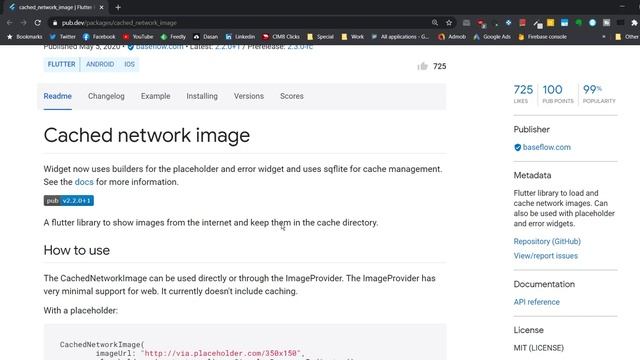Expand the Firebase console bookmarks folder
Viewport: 640px width, 360px height.
[x=542, y=37]
